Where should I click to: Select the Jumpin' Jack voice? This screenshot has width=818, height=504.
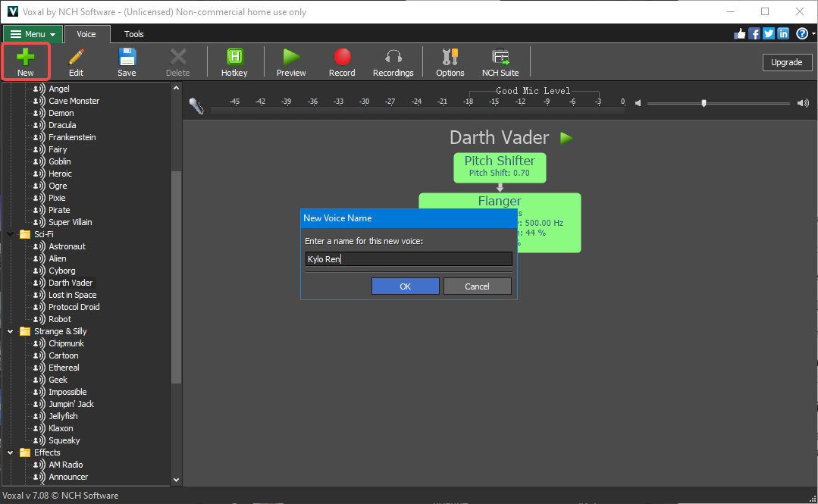coord(71,404)
